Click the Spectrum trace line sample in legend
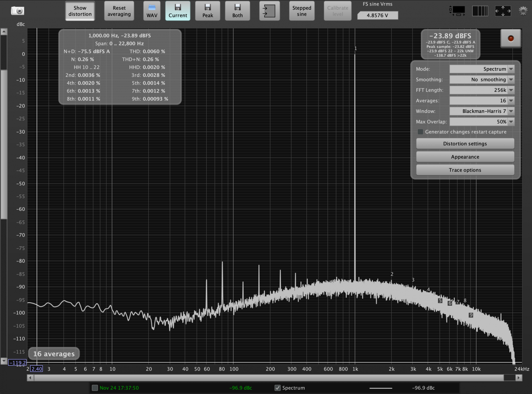This screenshot has width=532, height=394. click(381, 388)
